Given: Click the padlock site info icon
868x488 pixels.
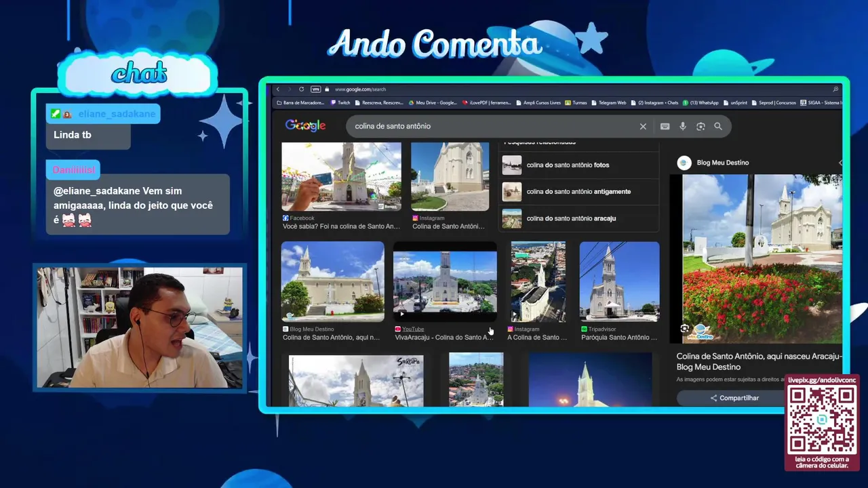Looking at the screenshot, I should [327, 89].
